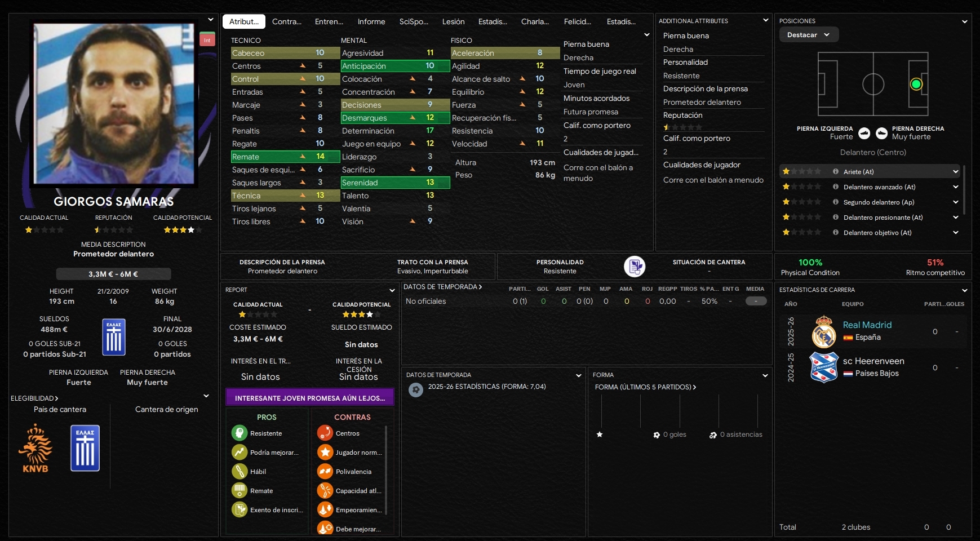Click the goals icon in the Forma panel
The width and height of the screenshot is (980, 541).
[x=657, y=434]
